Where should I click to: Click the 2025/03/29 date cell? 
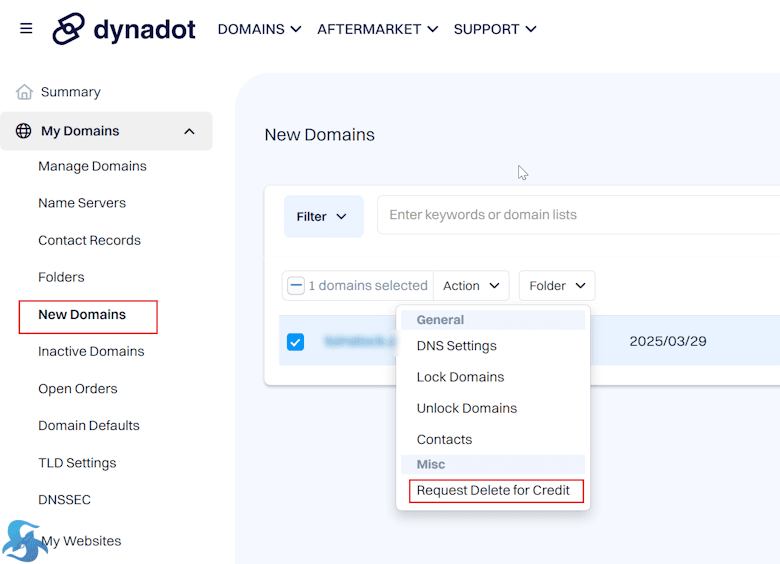(x=668, y=341)
